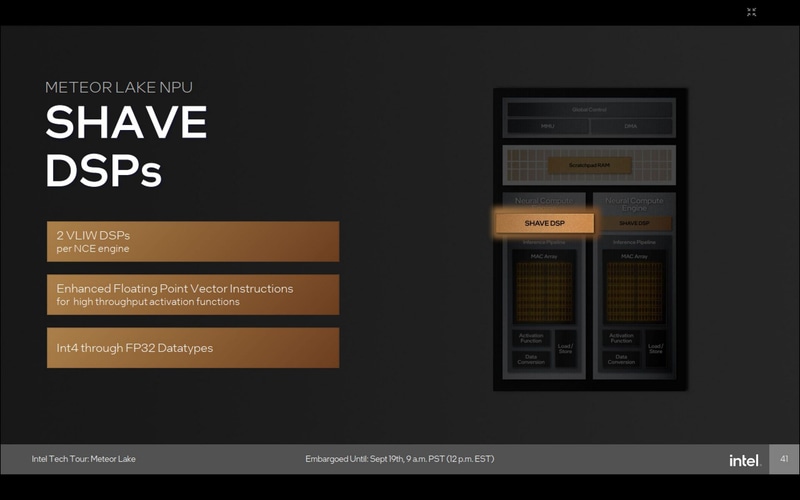Click the DMA block in diagram

tap(631, 126)
